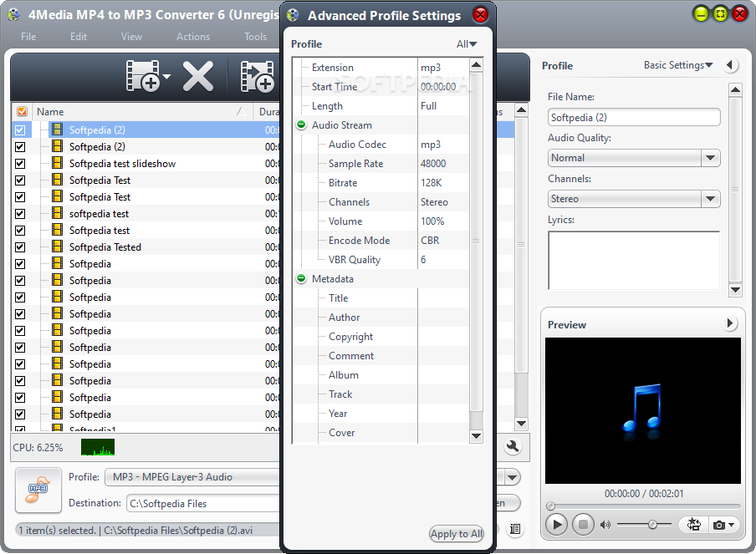Collapse the Audio Stream group
The height and width of the screenshot is (554, 756).
coord(301,125)
